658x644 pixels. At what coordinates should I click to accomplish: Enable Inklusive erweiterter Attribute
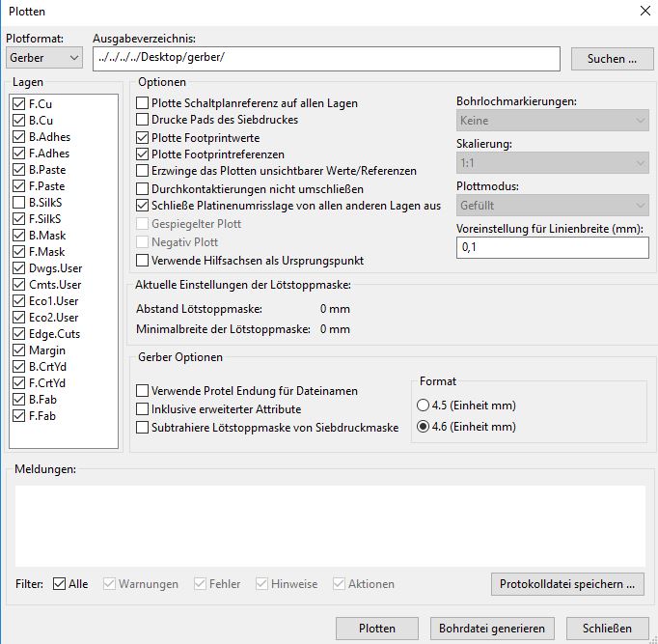[142, 409]
